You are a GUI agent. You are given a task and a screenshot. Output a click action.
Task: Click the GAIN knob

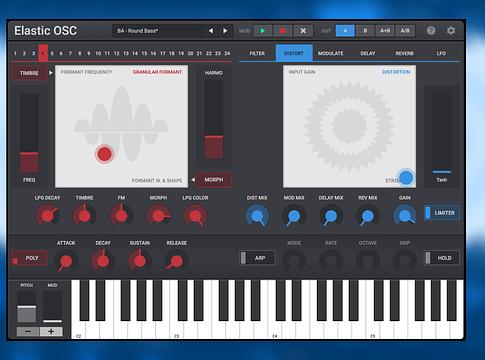[404, 216]
